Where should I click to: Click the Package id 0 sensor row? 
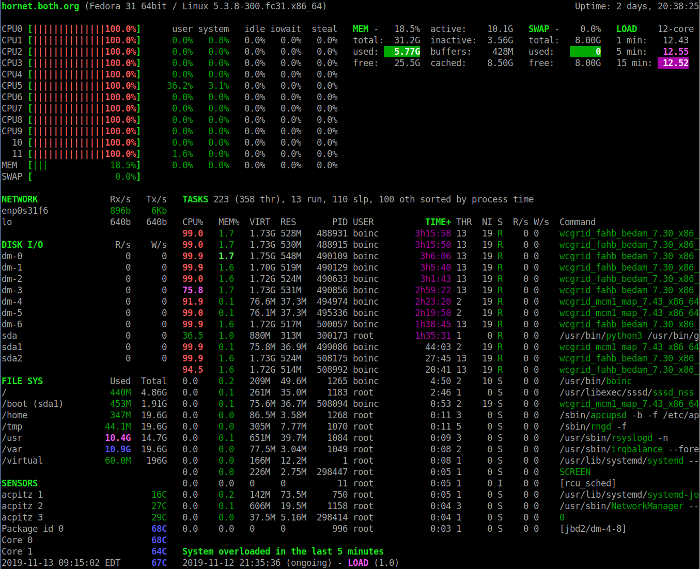coord(33,528)
